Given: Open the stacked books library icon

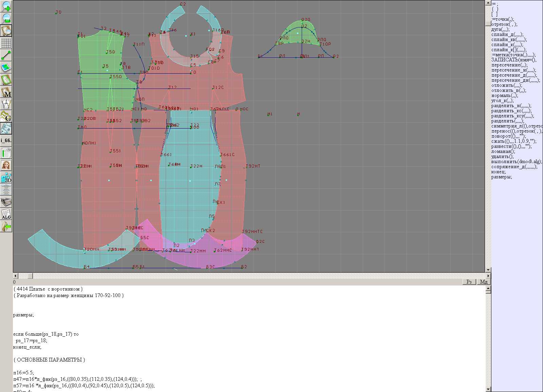Looking at the screenshot, I should click(x=6, y=202).
